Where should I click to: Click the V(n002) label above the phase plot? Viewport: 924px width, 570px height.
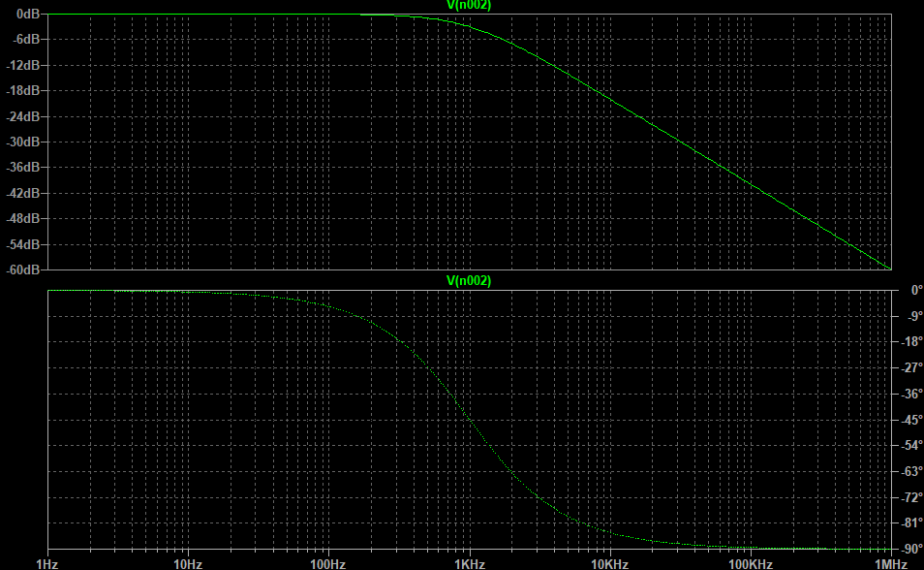click(x=469, y=281)
